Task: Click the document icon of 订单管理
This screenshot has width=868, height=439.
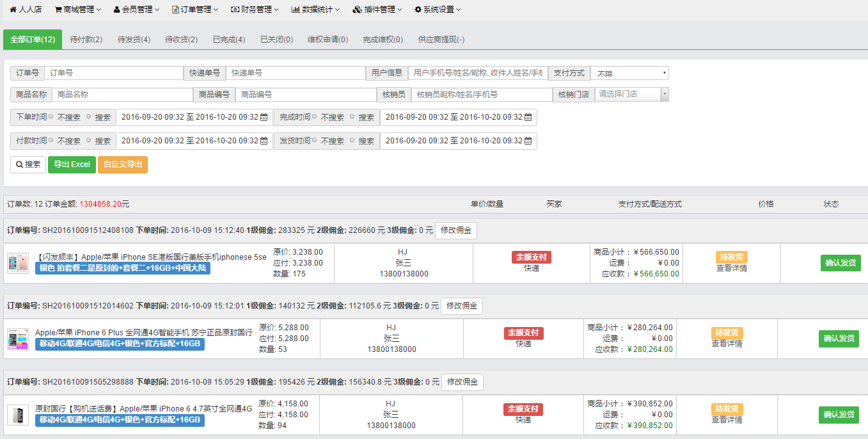Action: (x=175, y=10)
